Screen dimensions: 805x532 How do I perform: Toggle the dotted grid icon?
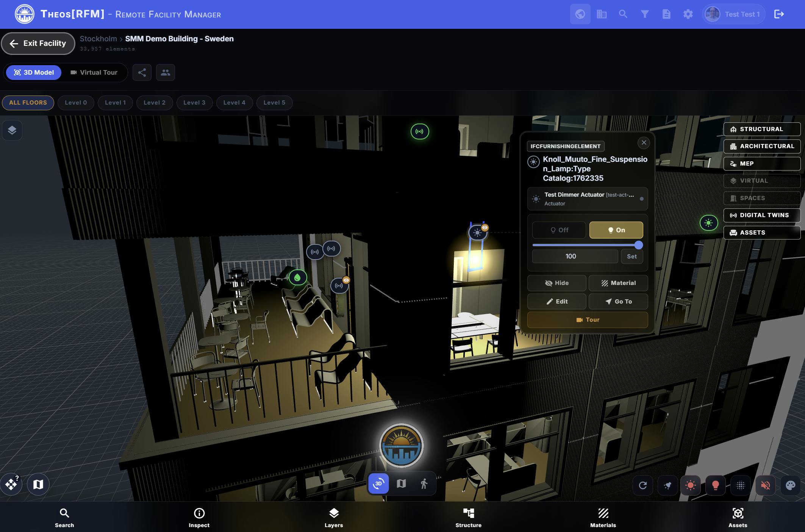click(740, 485)
